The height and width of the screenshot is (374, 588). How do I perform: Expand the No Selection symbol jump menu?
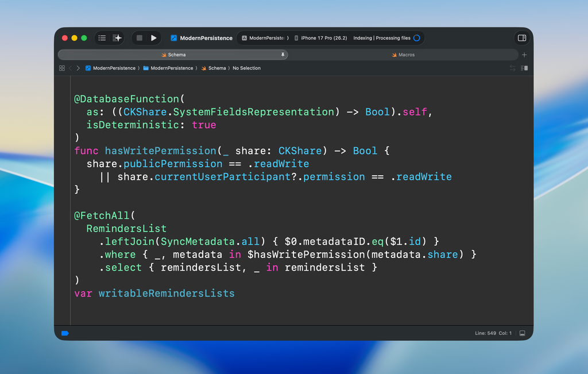coord(246,68)
